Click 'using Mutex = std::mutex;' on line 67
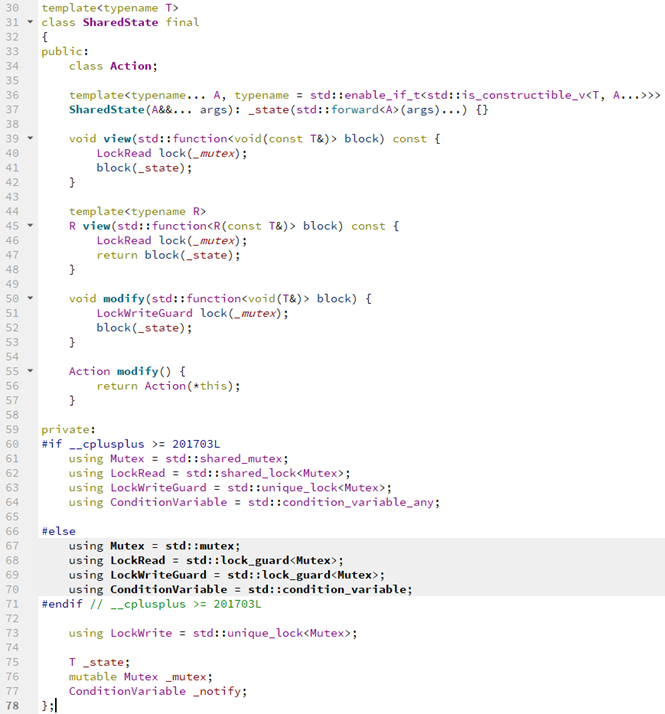Screen dimensions: 665x714 (154, 546)
